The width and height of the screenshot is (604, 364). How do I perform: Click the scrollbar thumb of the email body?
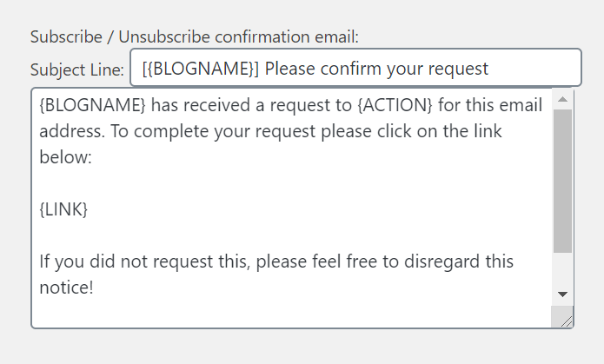coord(563,181)
